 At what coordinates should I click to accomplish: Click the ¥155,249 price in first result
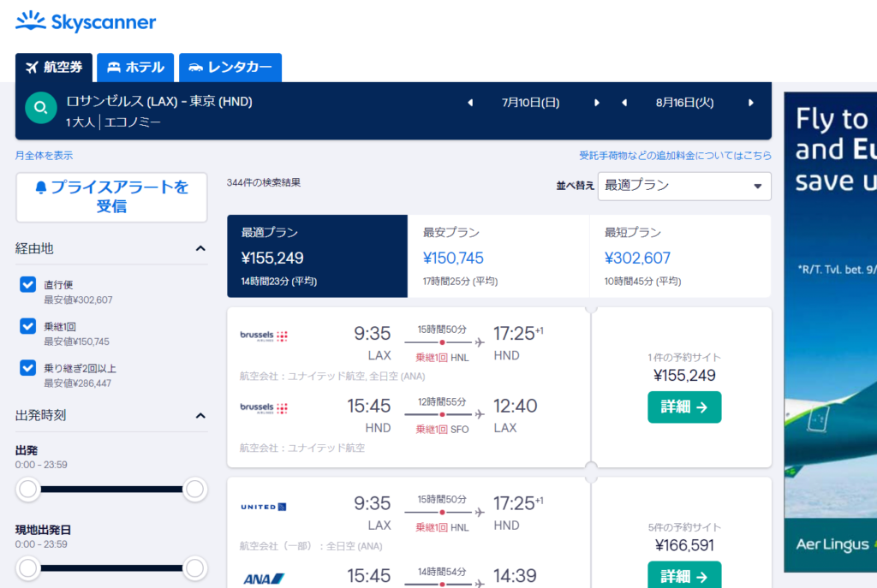point(684,375)
